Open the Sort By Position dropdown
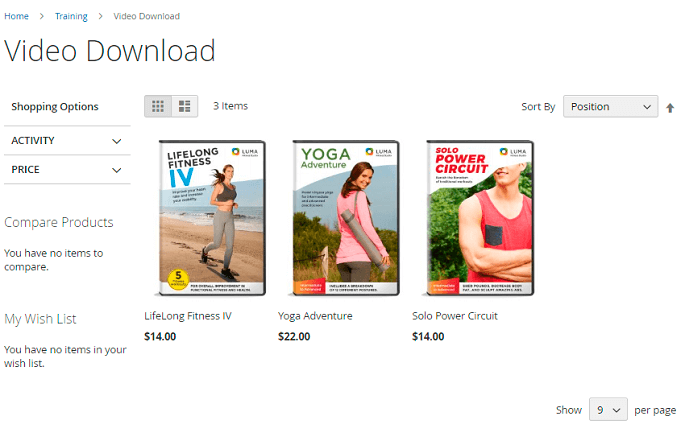The image size is (685, 441). pos(610,106)
